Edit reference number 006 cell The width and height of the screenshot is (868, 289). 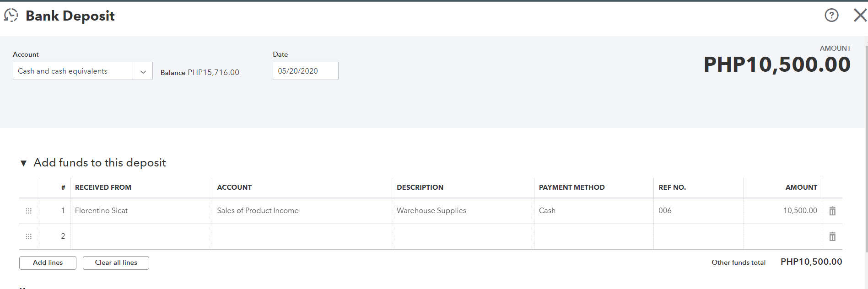coord(665,210)
